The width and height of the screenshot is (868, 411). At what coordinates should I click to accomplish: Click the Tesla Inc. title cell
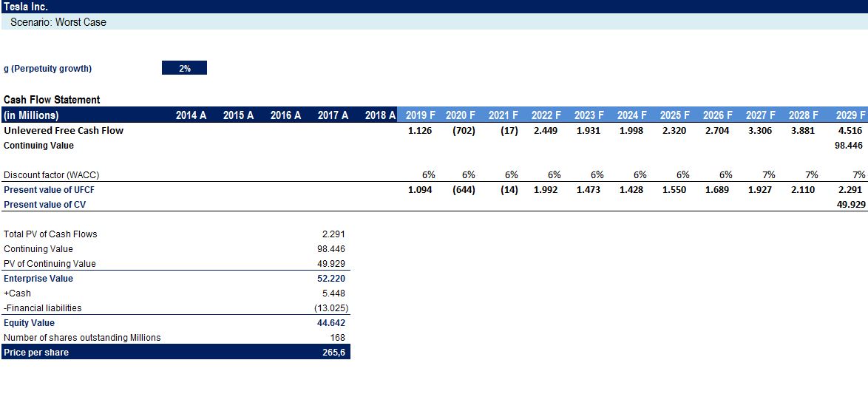[x=25, y=7]
